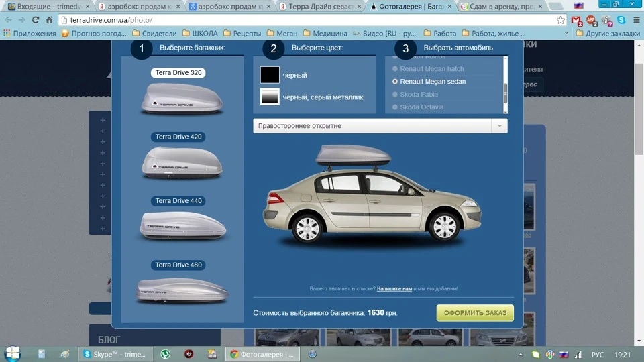This screenshot has width=644, height=362.
Task: Choose the Terra Drive 320 label
Action: click(178, 72)
